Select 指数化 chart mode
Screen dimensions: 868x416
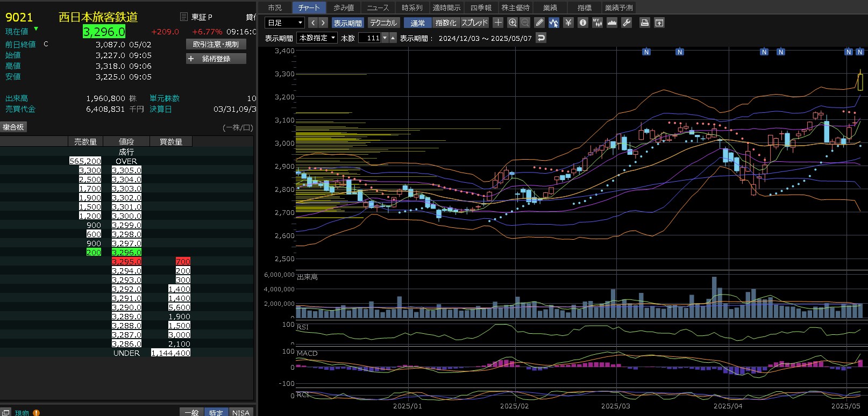[446, 23]
